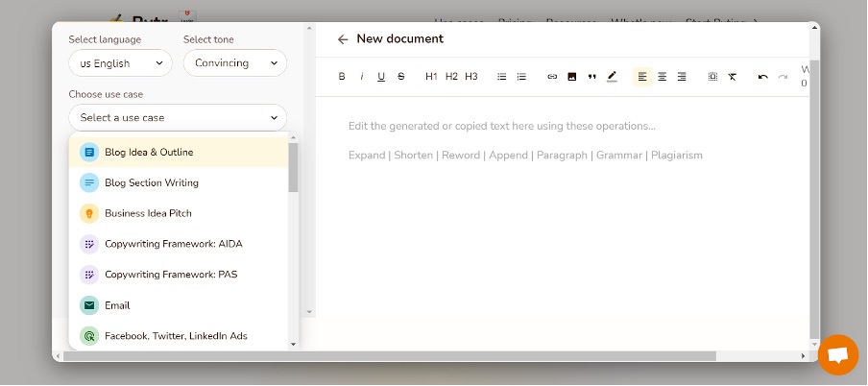Click the insert link icon

(552, 77)
